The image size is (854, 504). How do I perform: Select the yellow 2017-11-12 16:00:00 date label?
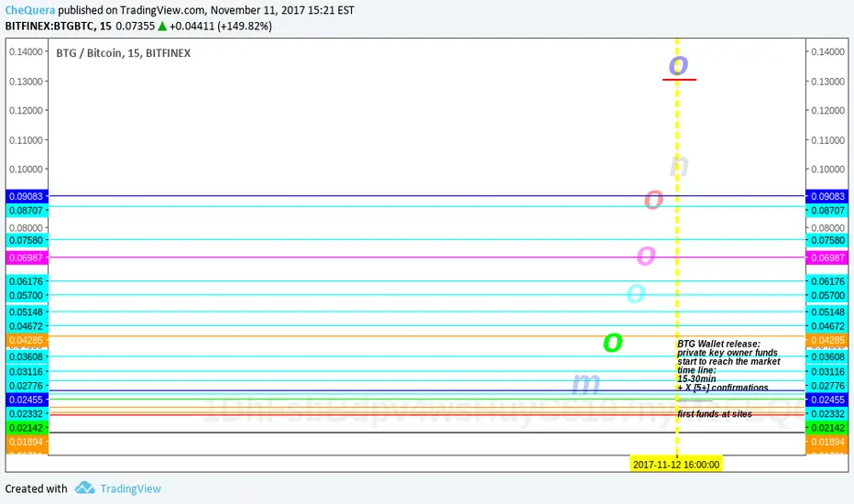tap(676, 465)
